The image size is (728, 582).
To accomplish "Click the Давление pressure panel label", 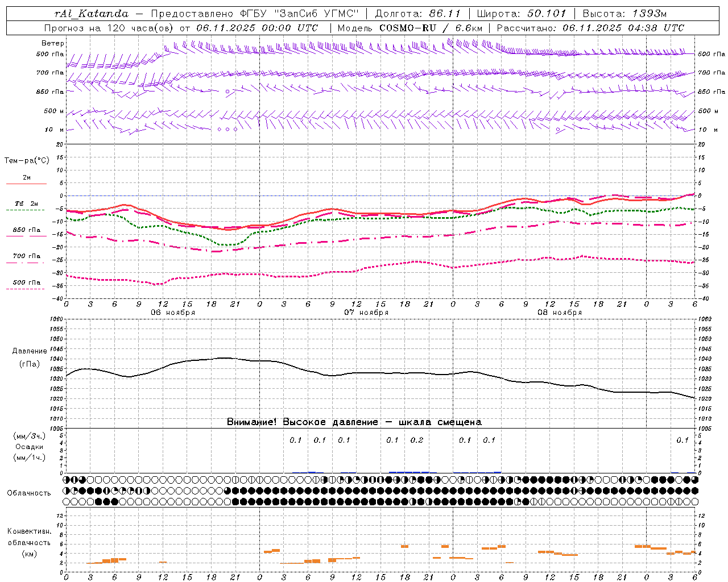I will [x=29, y=351].
